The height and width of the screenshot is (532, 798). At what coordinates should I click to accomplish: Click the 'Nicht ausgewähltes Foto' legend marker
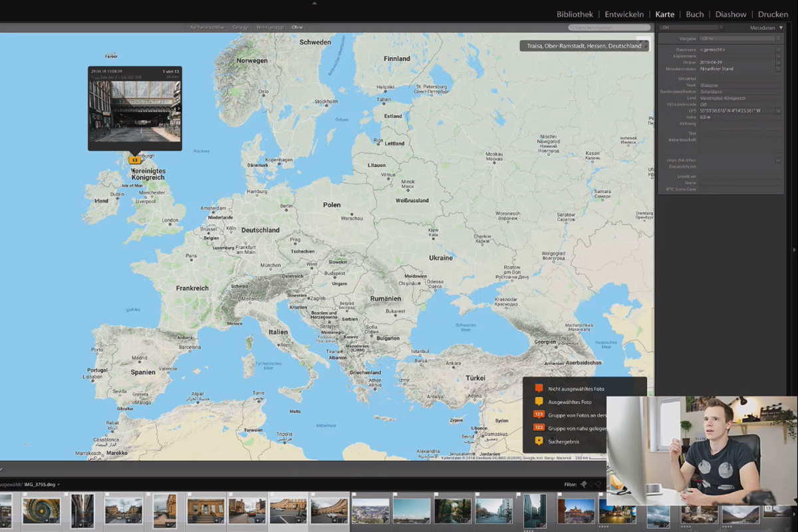(539, 388)
